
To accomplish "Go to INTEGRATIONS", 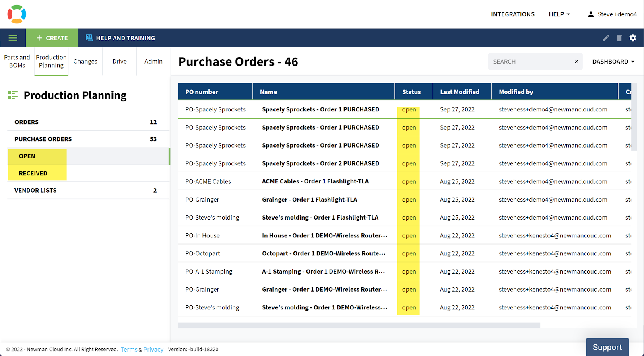I will [x=513, y=14].
